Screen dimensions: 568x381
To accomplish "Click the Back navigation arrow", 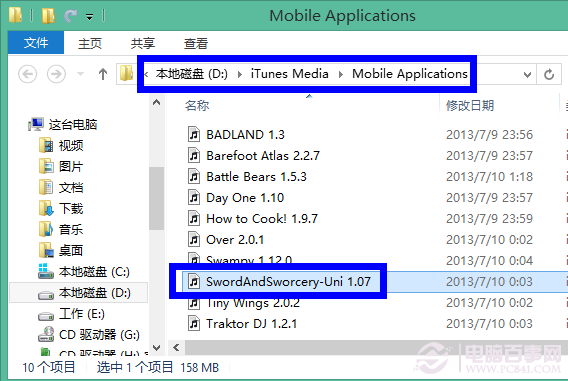I will 28,74.
